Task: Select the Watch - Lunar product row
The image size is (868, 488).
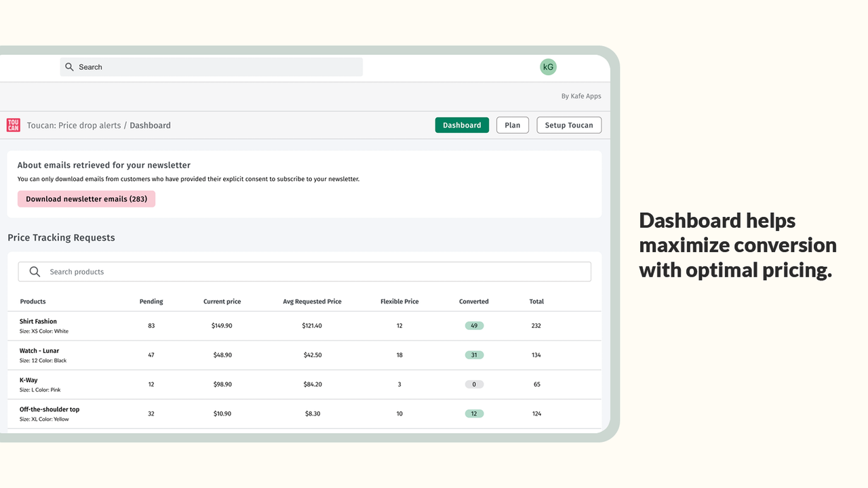Action: (x=304, y=355)
